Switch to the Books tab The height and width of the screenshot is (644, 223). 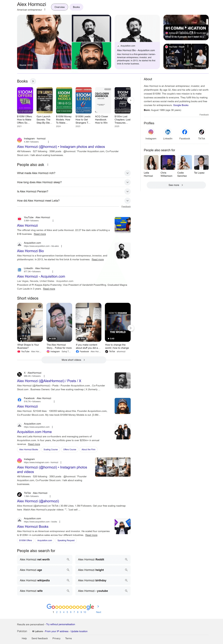[x=76, y=7]
